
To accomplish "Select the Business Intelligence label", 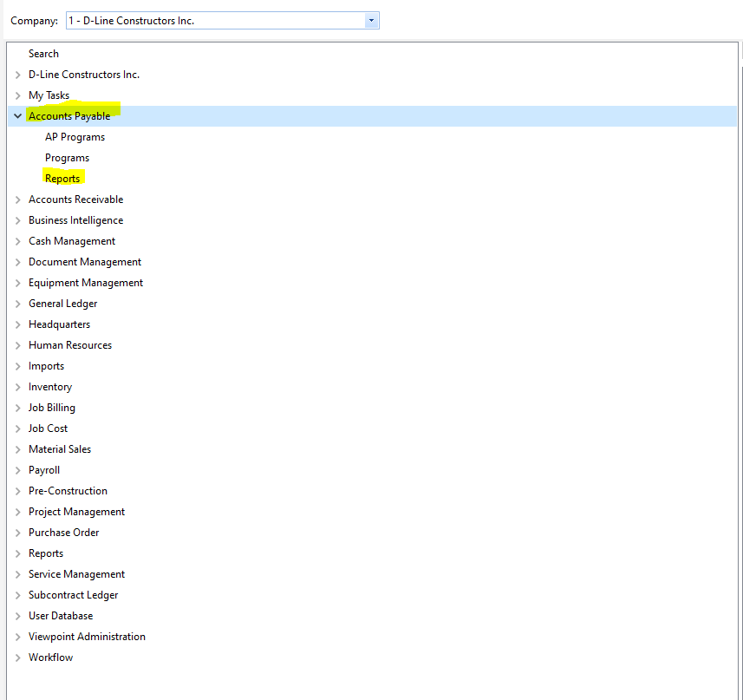I will click(x=75, y=220).
